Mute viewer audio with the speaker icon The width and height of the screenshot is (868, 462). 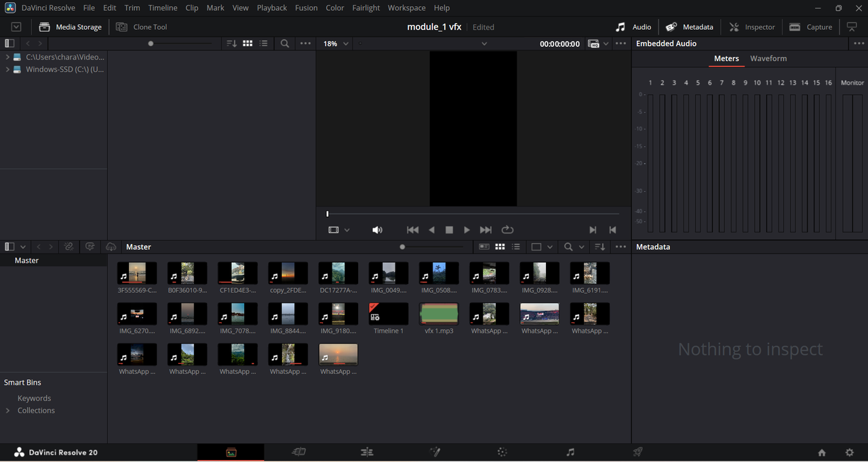(x=378, y=230)
